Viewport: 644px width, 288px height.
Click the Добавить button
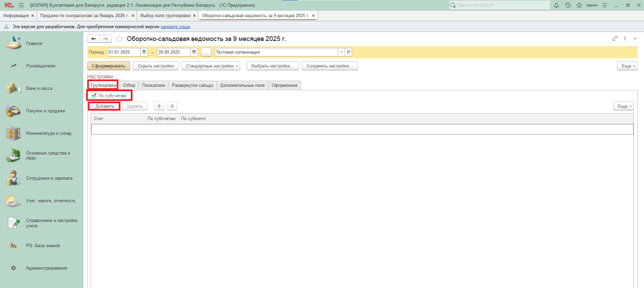[104, 106]
